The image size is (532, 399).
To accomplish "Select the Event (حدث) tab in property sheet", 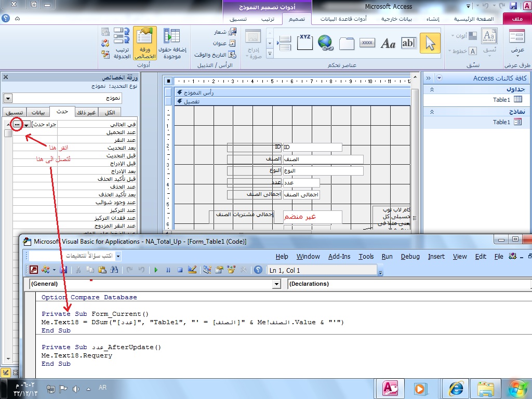I will click(62, 112).
